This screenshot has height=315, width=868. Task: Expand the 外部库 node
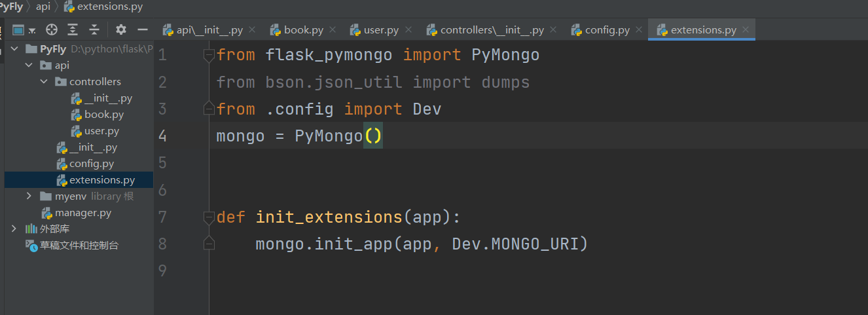(14, 229)
